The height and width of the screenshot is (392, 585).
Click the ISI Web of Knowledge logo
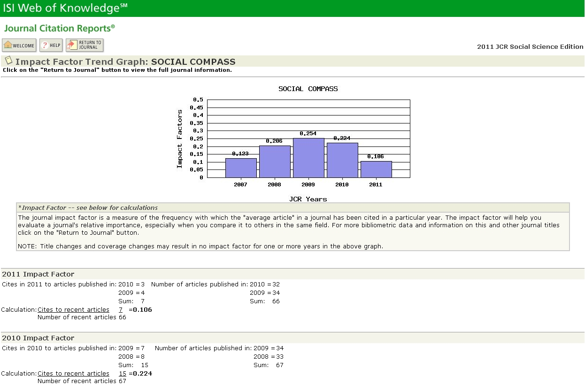click(64, 8)
